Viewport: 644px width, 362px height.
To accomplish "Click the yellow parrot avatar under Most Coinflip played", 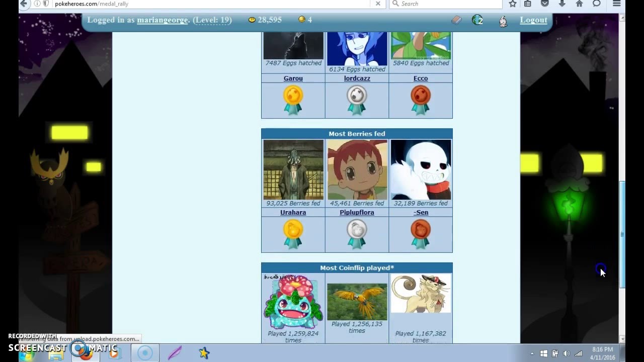I will tap(357, 302).
